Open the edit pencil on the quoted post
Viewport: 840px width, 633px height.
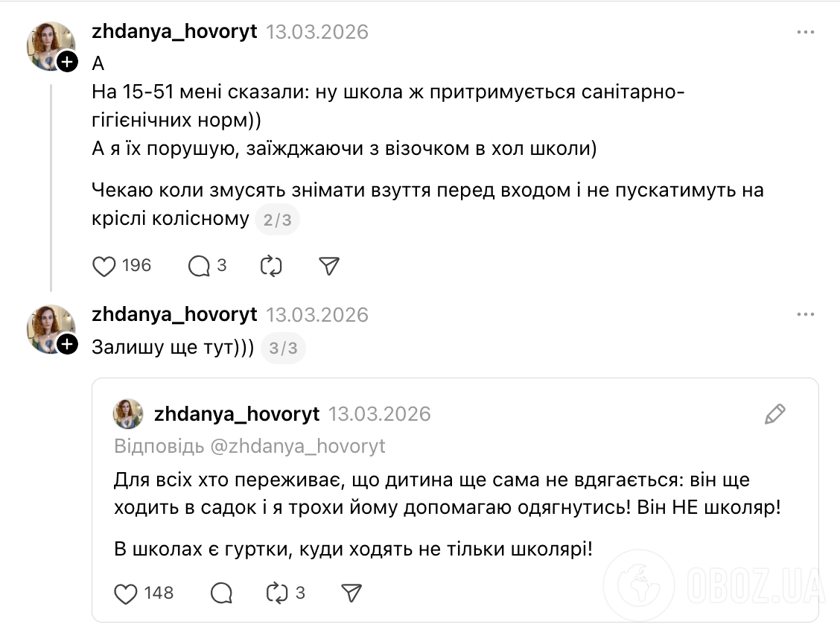[x=775, y=414]
